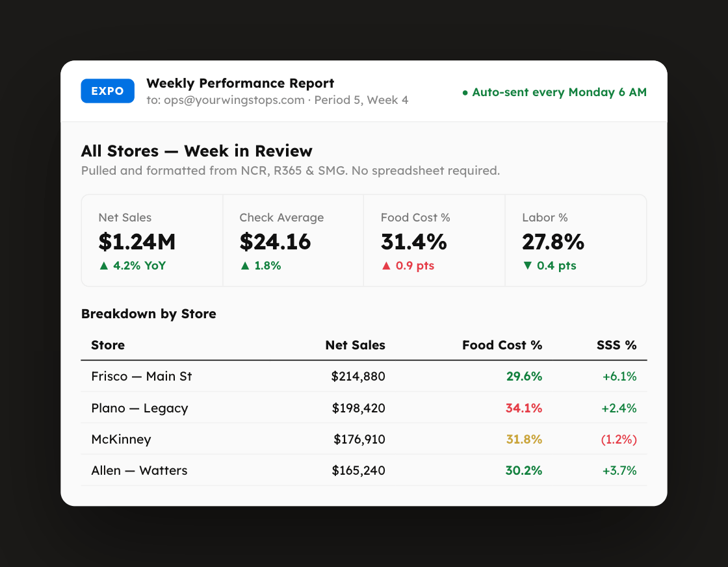Click the blue EXPO badge
The height and width of the screenshot is (567, 728).
(x=107, y=91)
